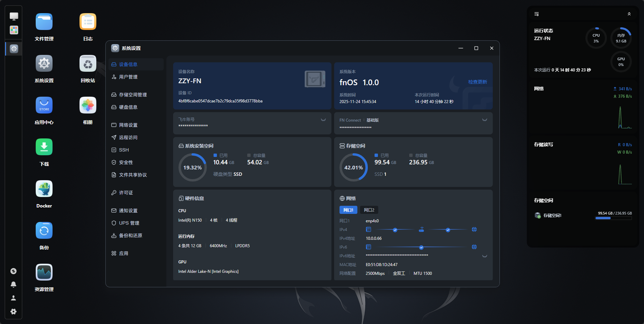
Task: Launch the 应用中心 store icon
Action: (x=44, y=105)
